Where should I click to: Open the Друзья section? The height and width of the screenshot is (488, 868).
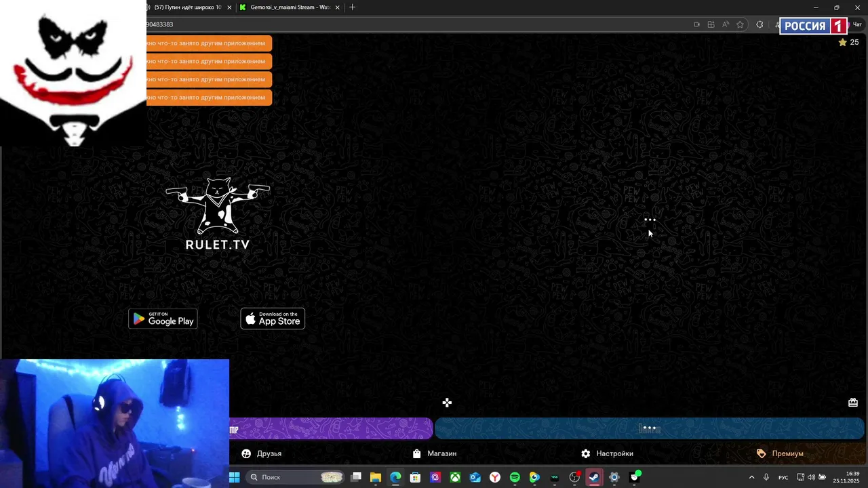click(x=262, y=453)
